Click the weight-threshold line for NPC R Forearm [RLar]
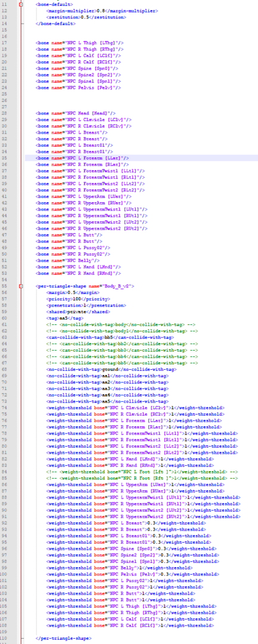258x644 pixels. click(135, 427)
